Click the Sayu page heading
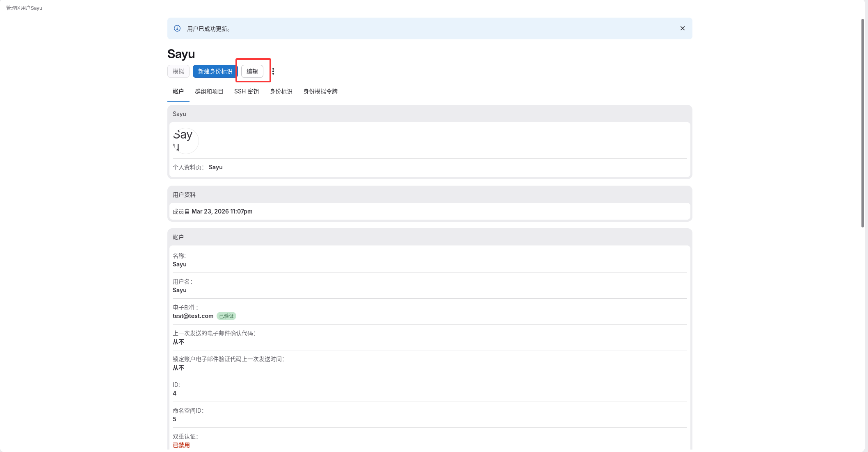 pyautogui.click(x=181, y=54)
